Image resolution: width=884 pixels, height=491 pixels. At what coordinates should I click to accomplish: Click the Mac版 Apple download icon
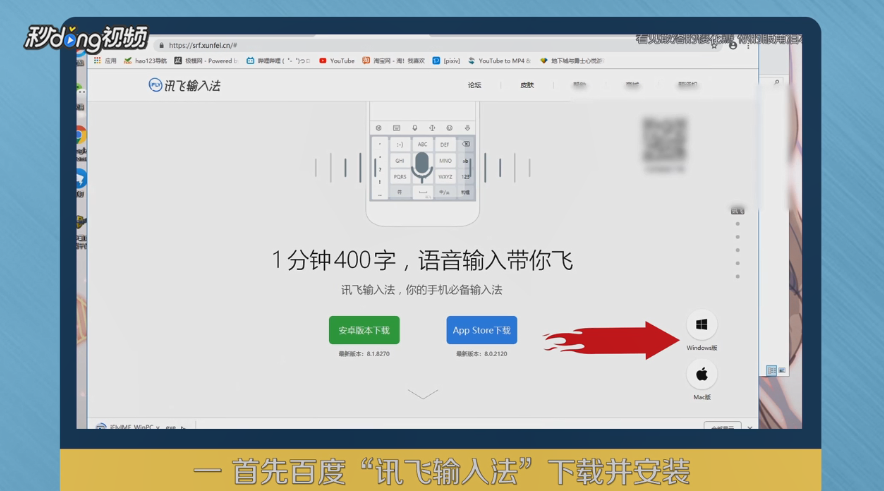[701, 374]
